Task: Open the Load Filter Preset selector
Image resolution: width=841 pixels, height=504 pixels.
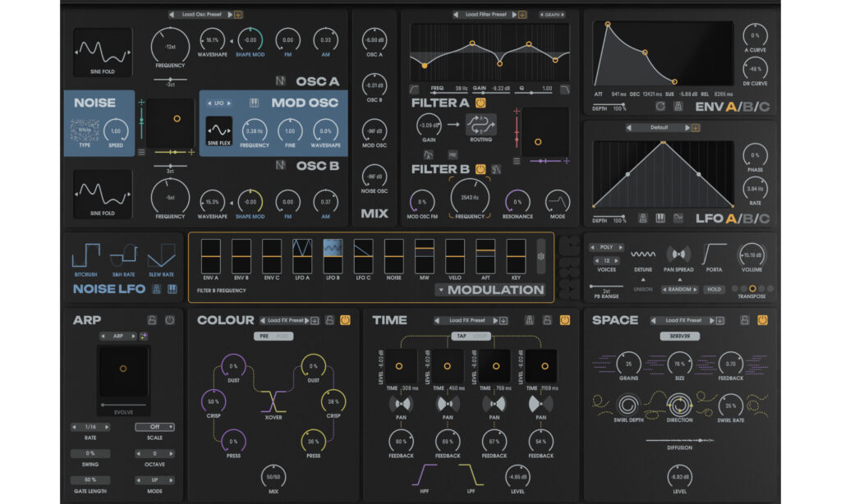Action: 485,14
